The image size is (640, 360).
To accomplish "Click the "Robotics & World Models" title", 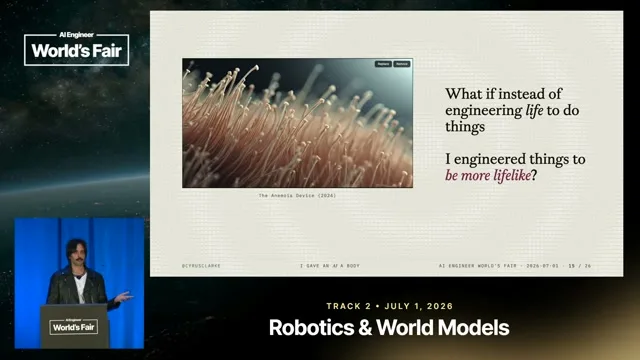I will [x=389, y=327].
